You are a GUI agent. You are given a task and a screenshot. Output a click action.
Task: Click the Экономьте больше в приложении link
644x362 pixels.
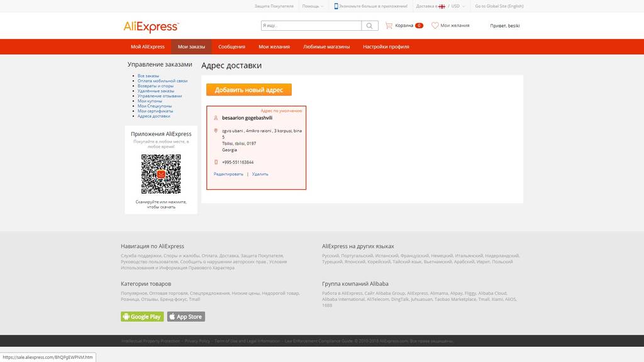click(x=373, y=6)
